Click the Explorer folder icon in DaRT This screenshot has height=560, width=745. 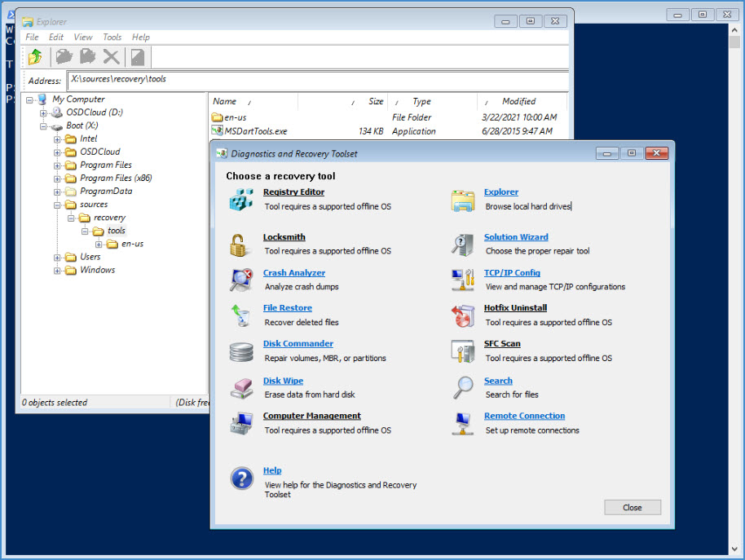coord(463,201)
